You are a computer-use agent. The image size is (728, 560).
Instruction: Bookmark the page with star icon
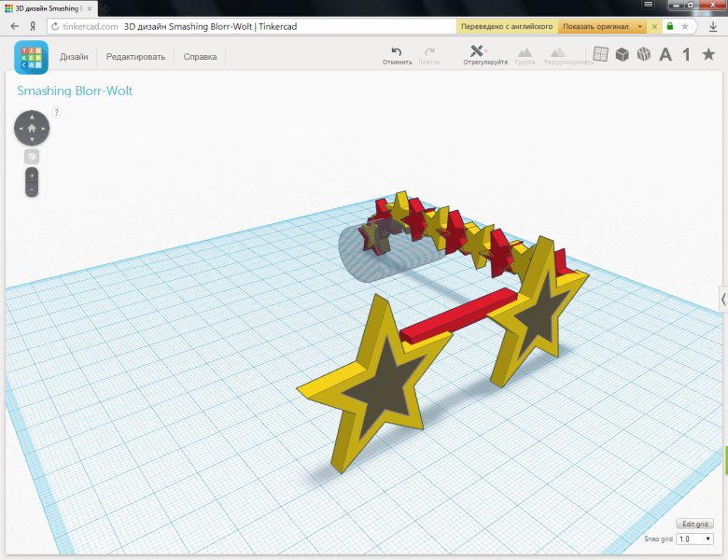click(685, 26)
